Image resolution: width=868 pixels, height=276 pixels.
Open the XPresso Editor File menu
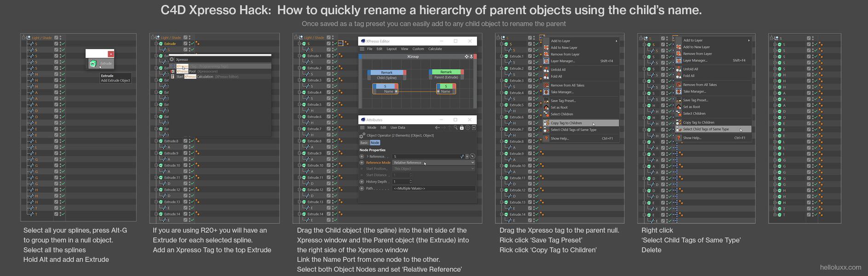(369, 49)
